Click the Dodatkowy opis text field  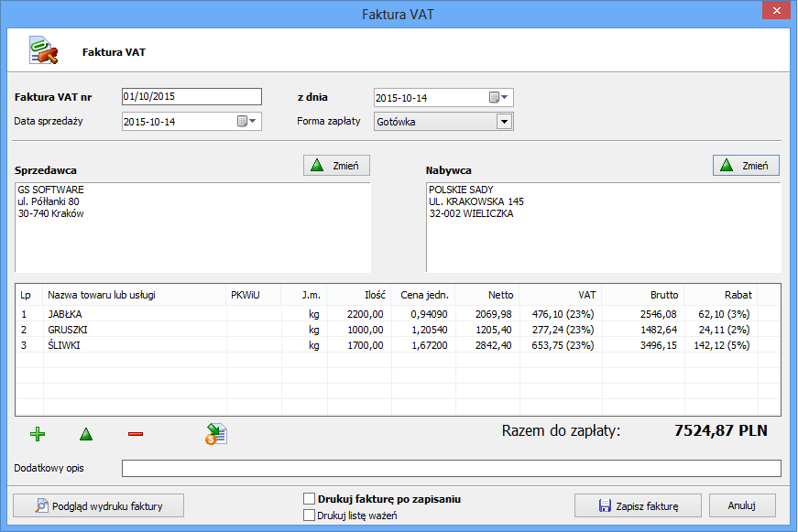[451, 469]
